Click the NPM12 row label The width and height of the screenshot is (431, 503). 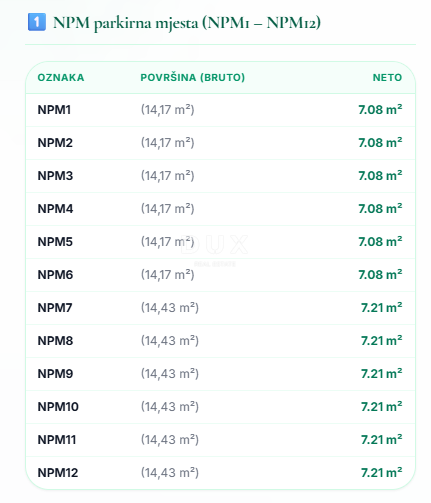click(58, 473)
